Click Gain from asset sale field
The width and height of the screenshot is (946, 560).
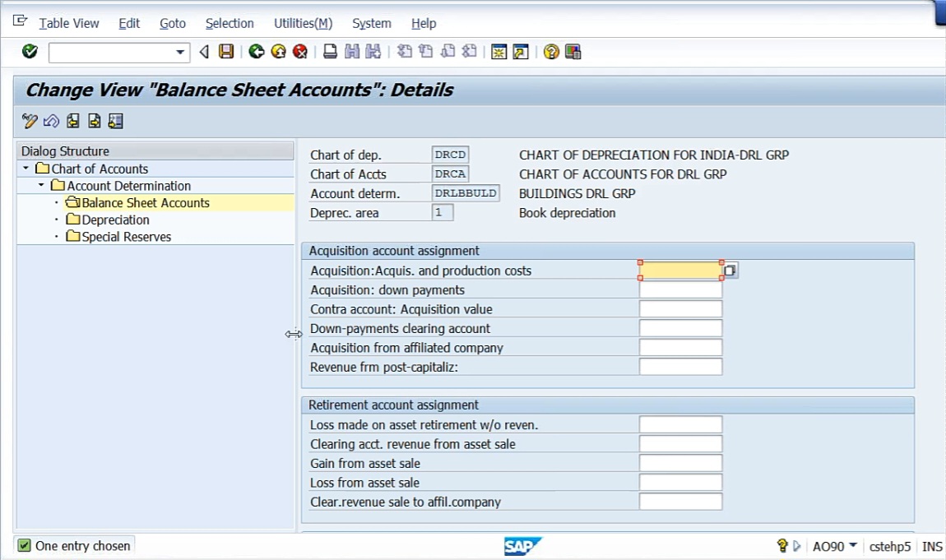[x=680, y=464]
